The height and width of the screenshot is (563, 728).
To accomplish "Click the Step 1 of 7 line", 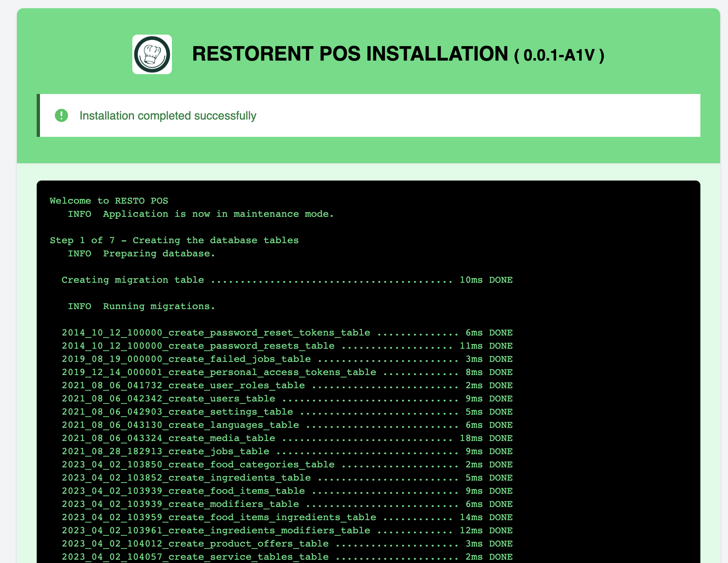I will tap(174, 240).
